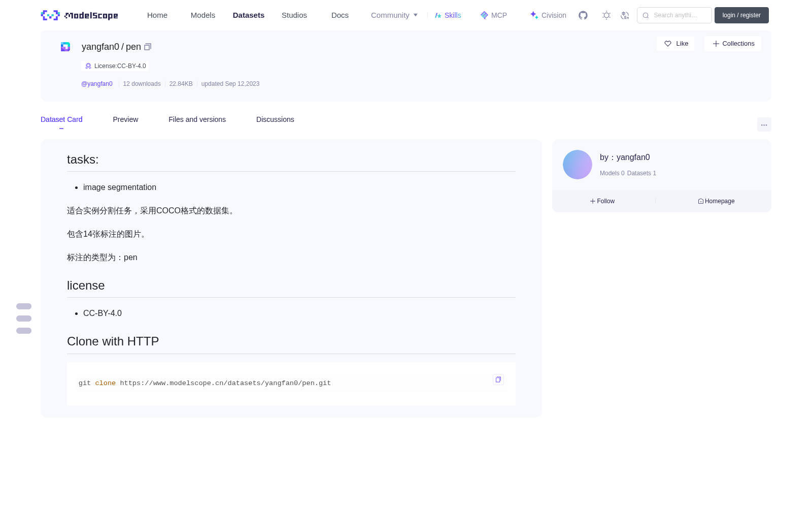This screenshot has width=812, height=508.
Task: Follow user yangfan0
Action: tap(602, 201)
